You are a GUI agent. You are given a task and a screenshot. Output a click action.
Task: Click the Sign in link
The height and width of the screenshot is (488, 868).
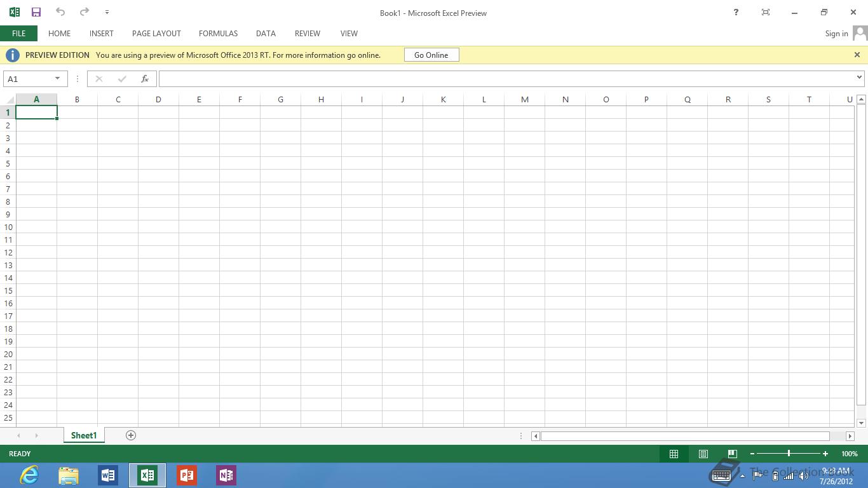tap(836, 34)
